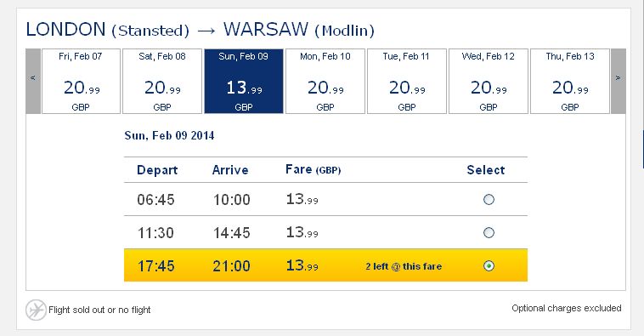
Task: Open the Sun, Feb 09 date tab
Action: click(244, 81)
